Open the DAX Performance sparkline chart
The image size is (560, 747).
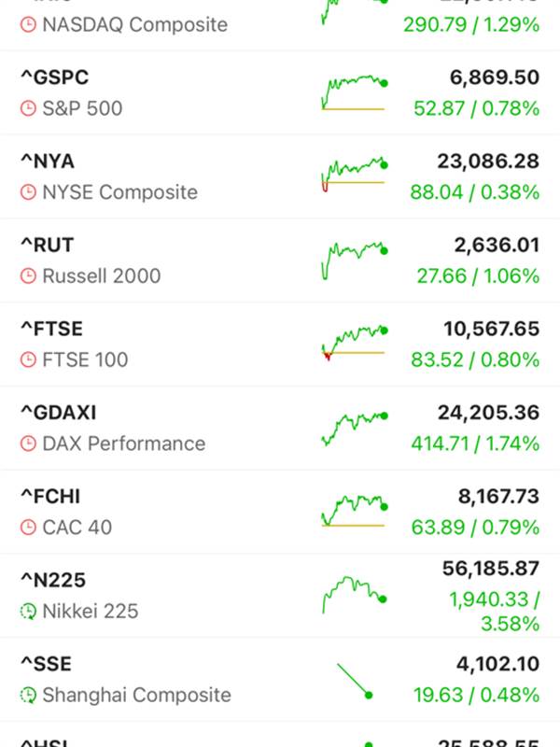coord(354,428)
